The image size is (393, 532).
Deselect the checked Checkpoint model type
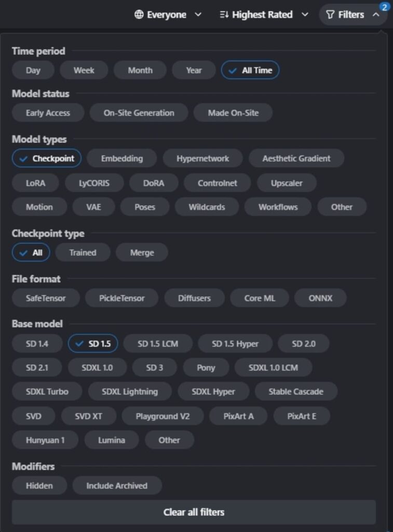point(47,158)
